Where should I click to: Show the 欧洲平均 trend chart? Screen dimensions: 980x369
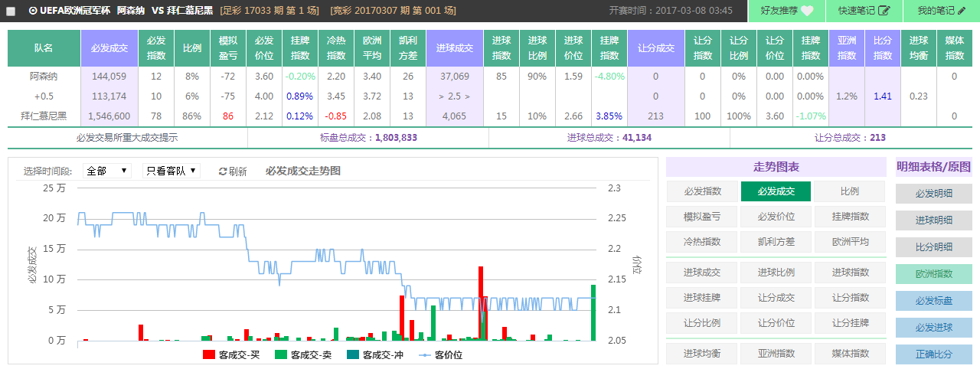(x=850, y=241)
